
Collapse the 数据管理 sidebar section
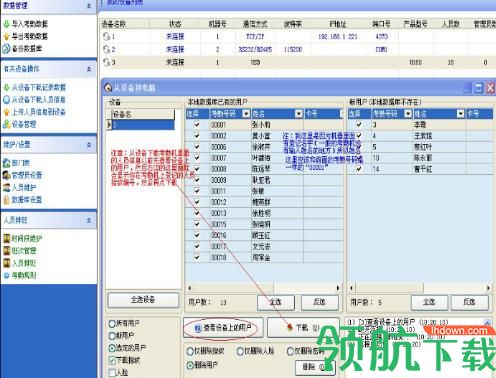pyautogui.click(x=89, y=6)
